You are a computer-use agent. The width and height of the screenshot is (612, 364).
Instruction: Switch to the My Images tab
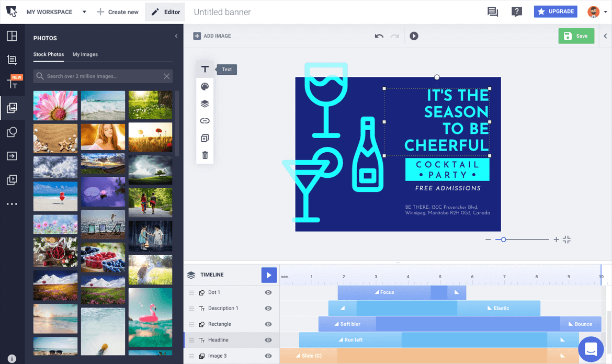click(85, 54)
